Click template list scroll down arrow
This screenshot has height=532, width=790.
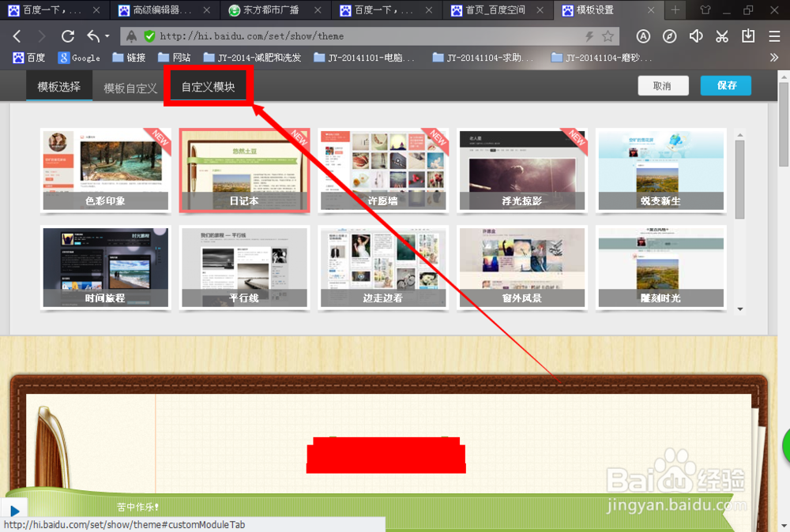[x=739, y=309]
